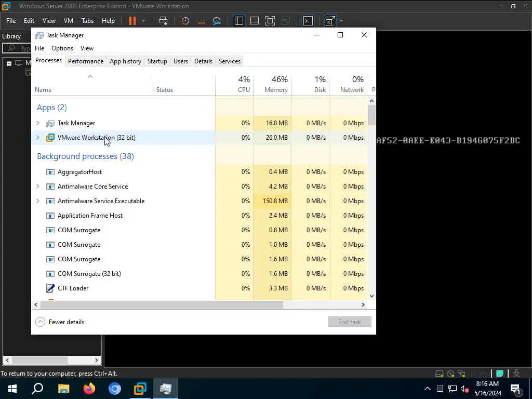Screen dimensions: 532x399
Task: Open the teal message log icon
Action: 500,374
